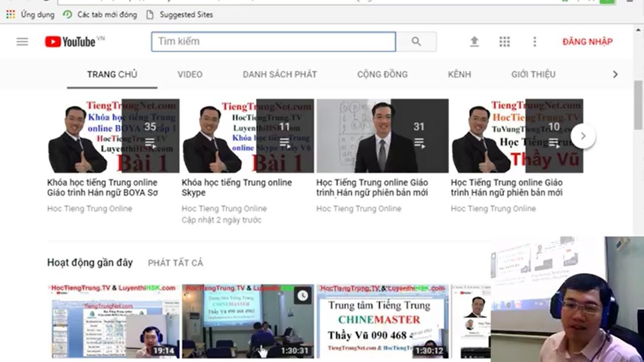Open the BOYA Bài 1 playlist thumbnail

(113, 136)
